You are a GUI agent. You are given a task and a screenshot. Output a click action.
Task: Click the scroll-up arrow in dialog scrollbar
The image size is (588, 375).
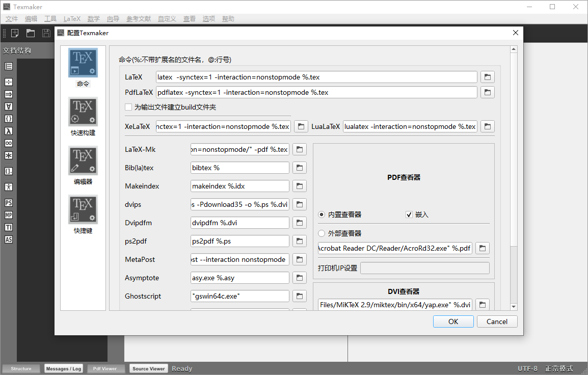pos(514,49)
